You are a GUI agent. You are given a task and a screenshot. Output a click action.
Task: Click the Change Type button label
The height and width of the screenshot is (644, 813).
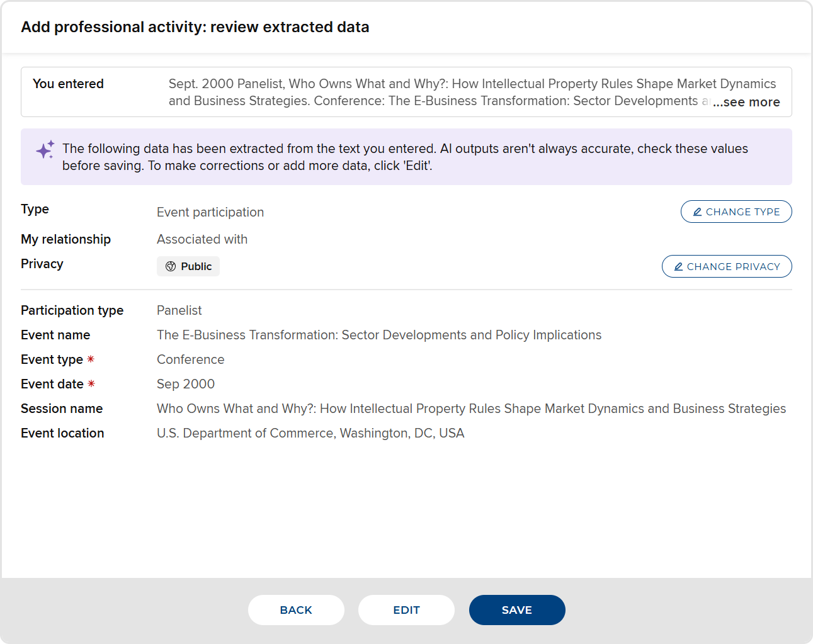(x=742, y=212)
